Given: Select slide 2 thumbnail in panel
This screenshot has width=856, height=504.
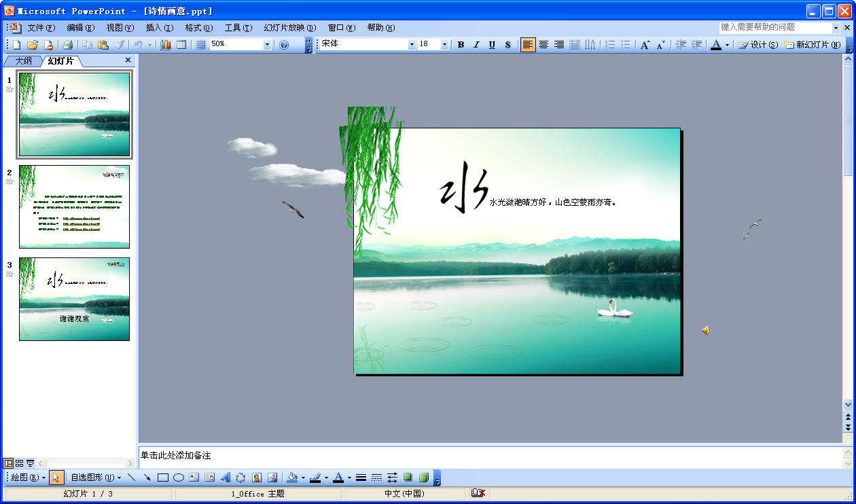Looking at the screenshot, I should [74, 206].
